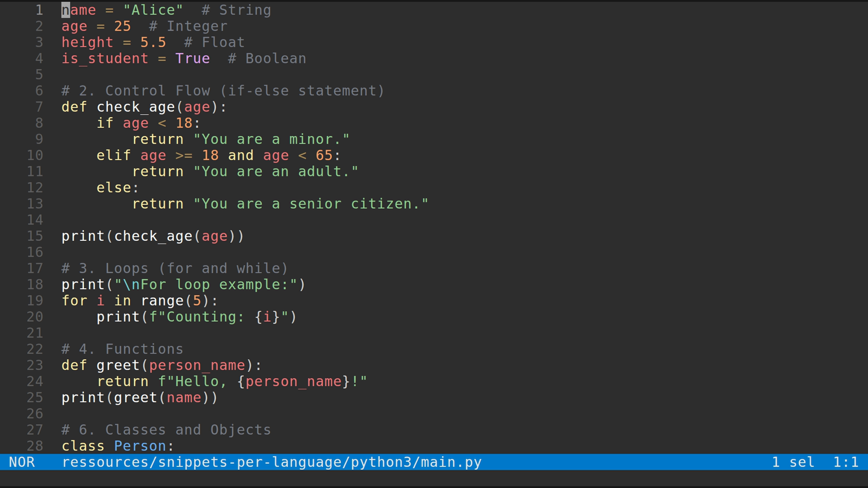Click the class Person declaration
This screenshot has width=868, height=488.
(x=117, y=446)
